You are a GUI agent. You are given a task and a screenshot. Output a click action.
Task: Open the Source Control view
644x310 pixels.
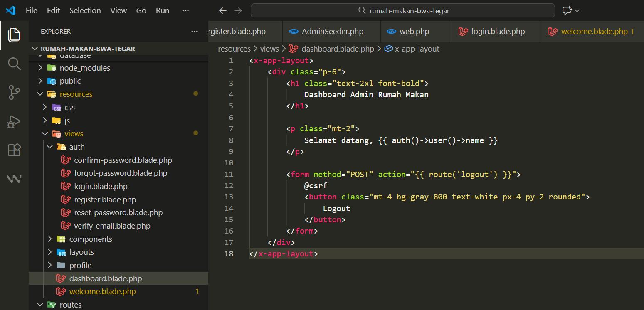(x=14, y=93)
